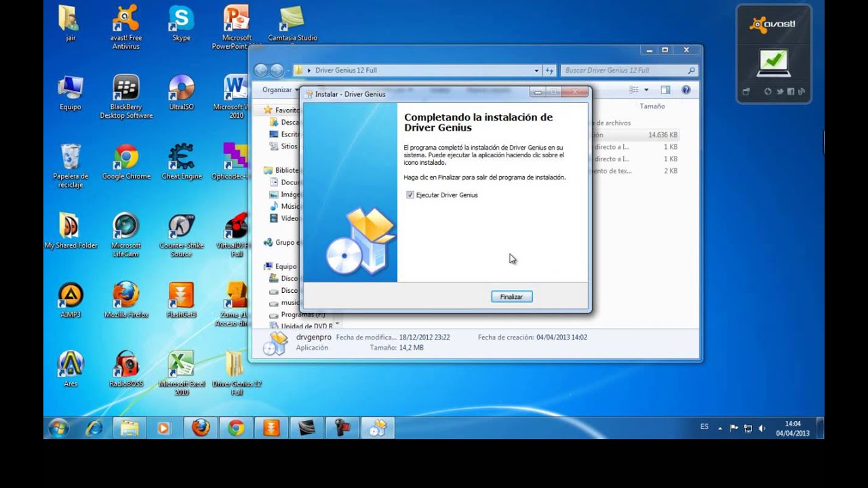Click the avast! gadget laptop status icon

(773, 63)
